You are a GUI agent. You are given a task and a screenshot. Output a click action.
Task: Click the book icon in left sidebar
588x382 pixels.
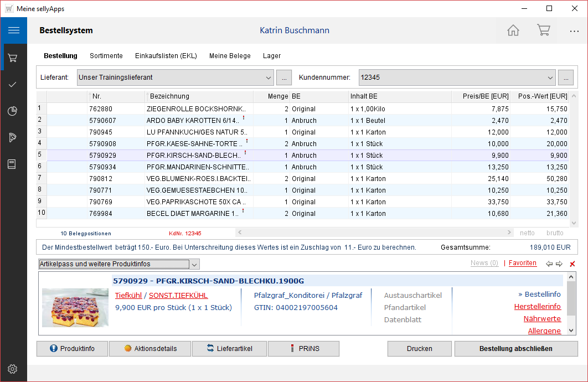click(x=13, y=164)
